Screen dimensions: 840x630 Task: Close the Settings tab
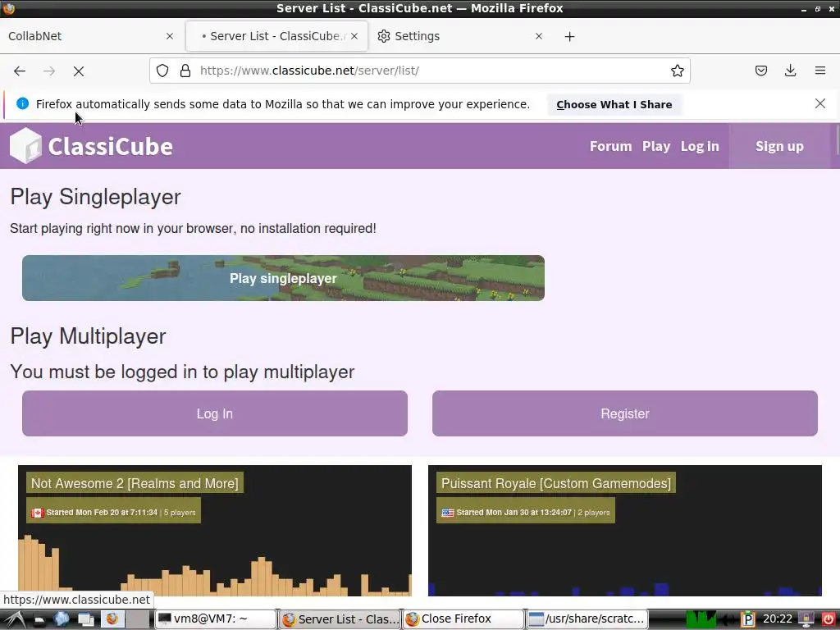[x=538, y=36]
